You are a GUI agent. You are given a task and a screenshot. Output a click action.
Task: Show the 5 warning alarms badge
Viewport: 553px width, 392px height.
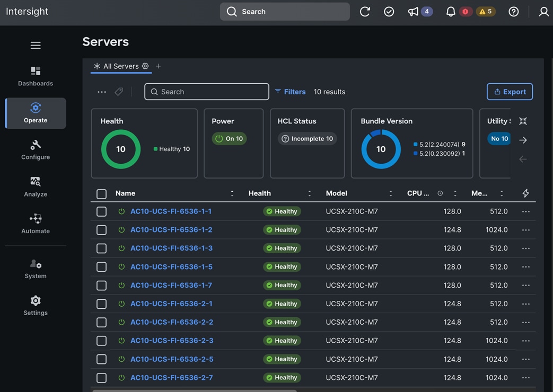tap(486, 12)
